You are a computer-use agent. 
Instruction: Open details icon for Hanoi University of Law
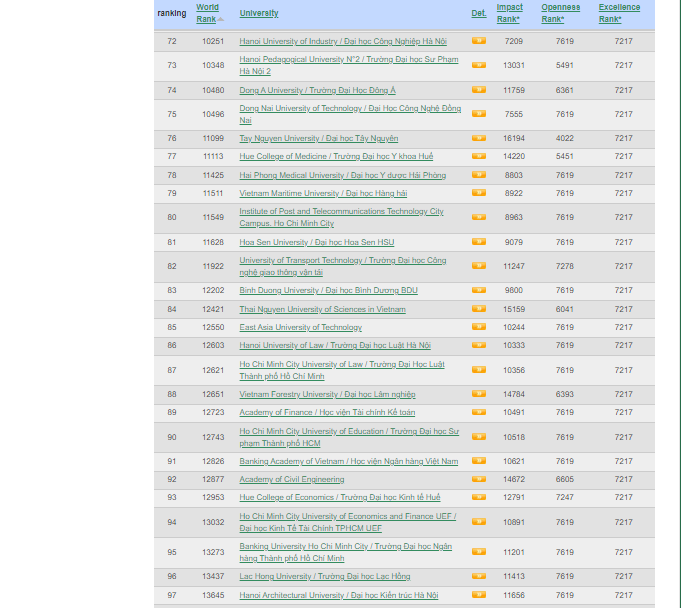479,345
